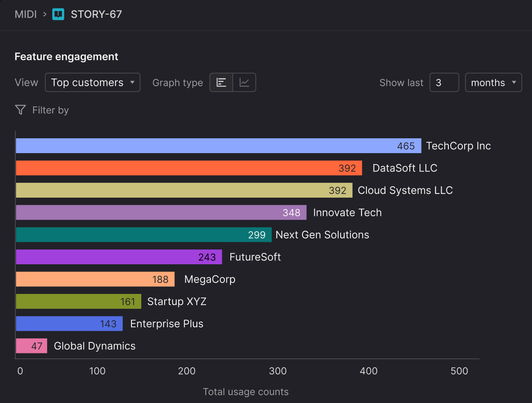Screen dimensions: 532x403
Task: Click the Innovate Tech label
Action: [347, 213]
